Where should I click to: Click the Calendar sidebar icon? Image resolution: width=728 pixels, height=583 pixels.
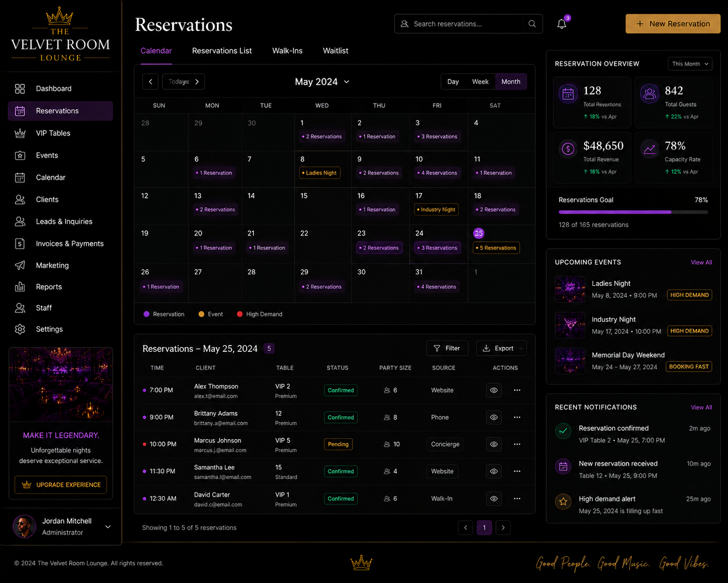tap(20, 178)
